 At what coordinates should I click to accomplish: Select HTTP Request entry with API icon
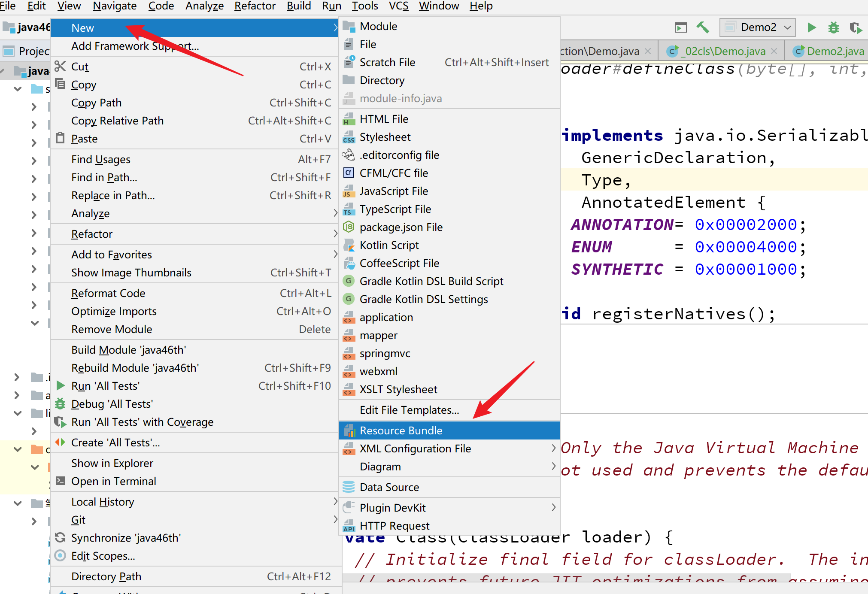(x=394, y=526)
